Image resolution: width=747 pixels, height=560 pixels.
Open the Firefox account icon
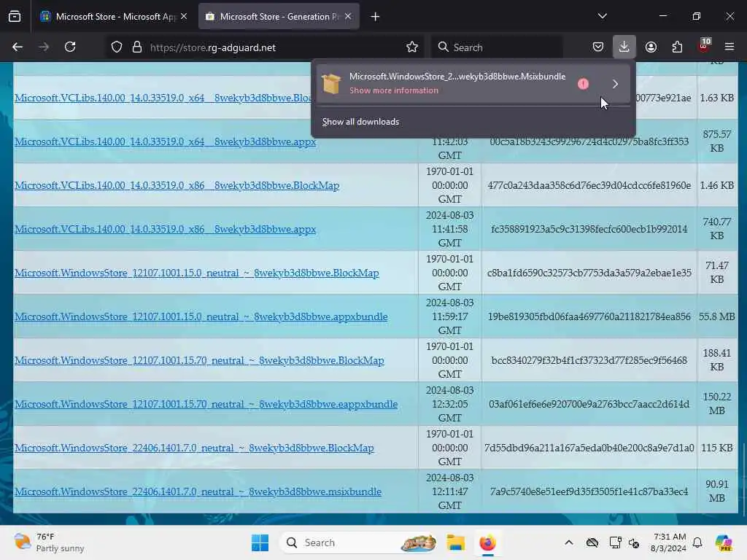click(651, 47)
